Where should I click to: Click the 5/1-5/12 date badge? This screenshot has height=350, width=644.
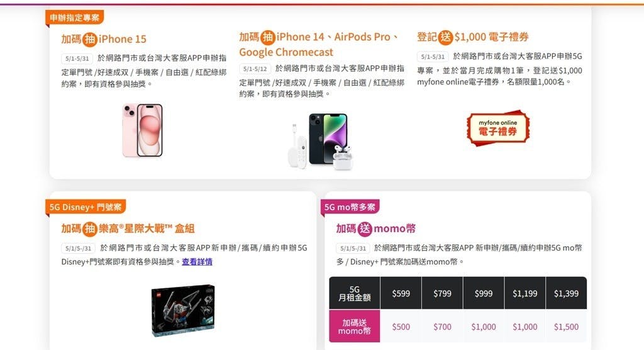[x=255, y=69]
